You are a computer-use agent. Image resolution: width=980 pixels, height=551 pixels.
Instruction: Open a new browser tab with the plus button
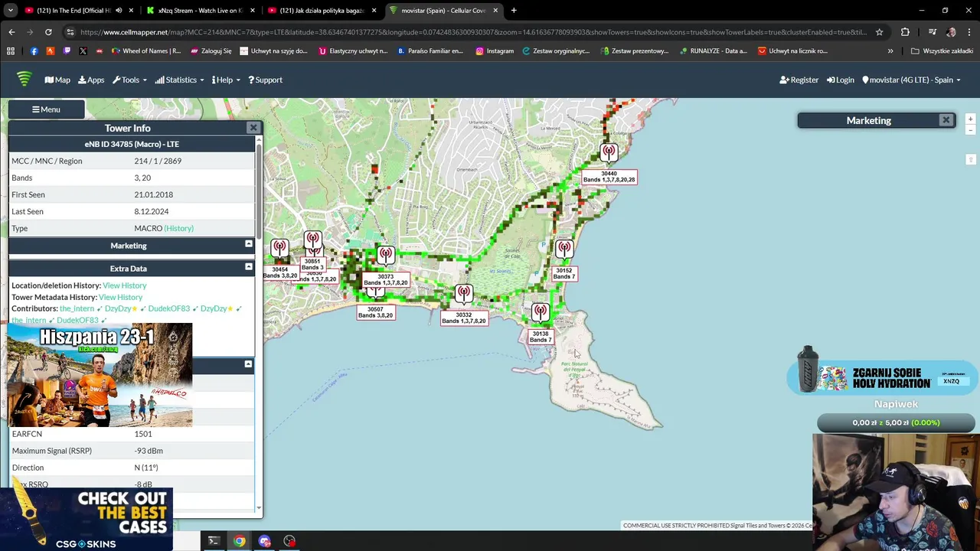(514, 11)
